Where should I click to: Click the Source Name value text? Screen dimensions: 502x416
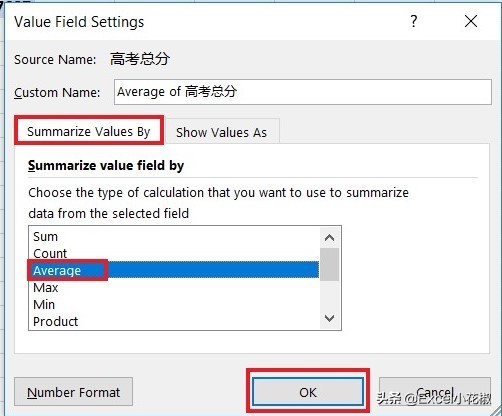tap(140, 59)
